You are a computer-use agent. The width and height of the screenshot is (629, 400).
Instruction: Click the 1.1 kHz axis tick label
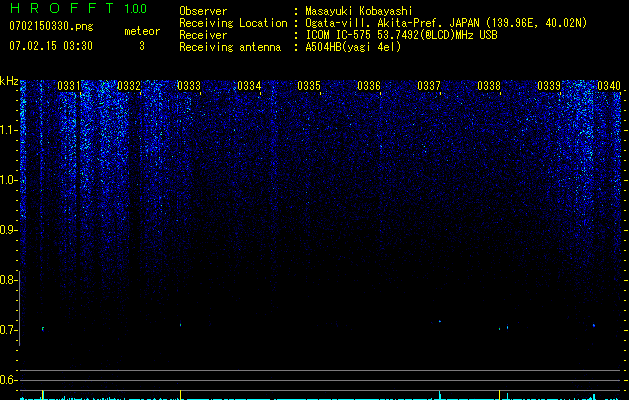click(9, 130)
